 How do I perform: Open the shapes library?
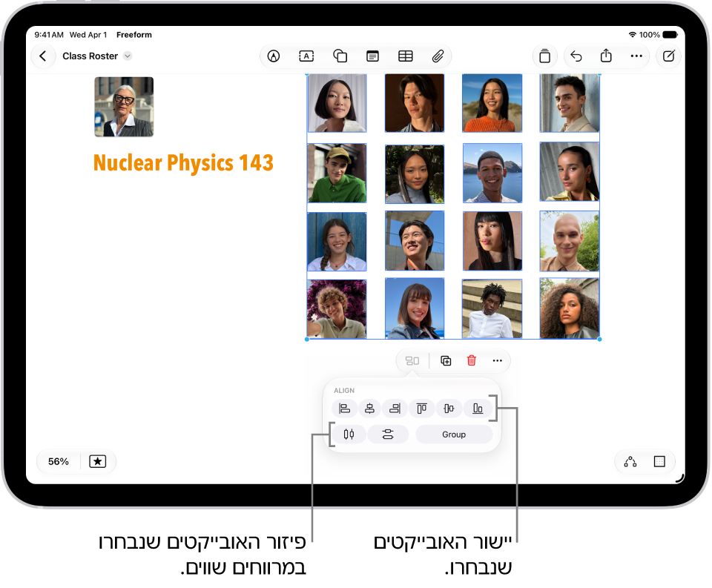[x=340, y=56]
